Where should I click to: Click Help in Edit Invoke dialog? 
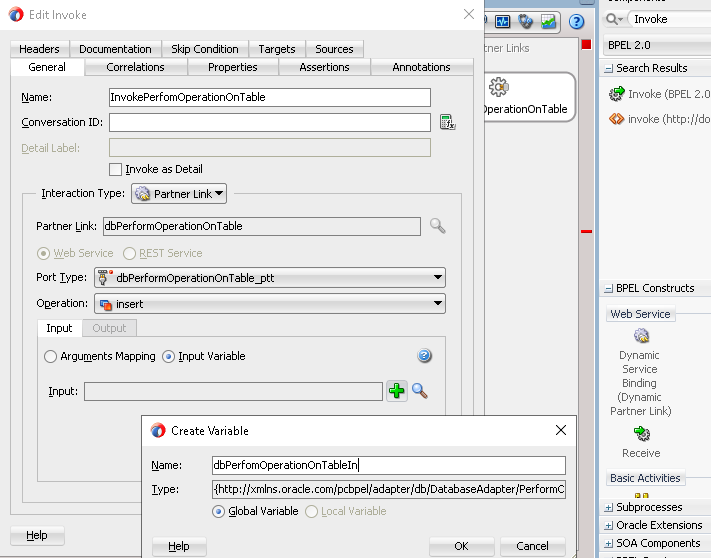click(x=37, y=535)
